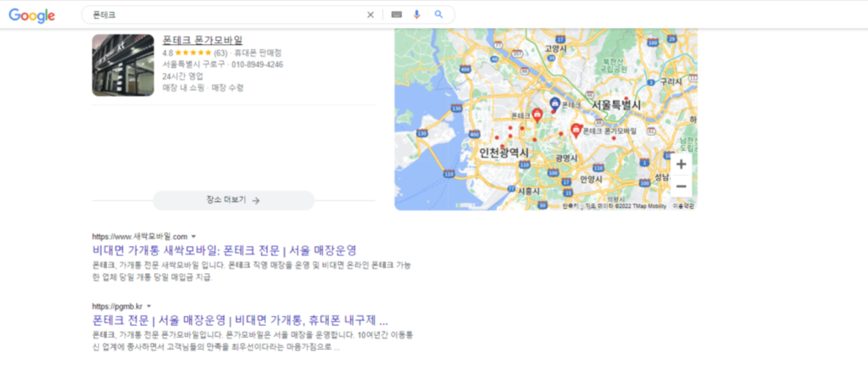Open result 비대면 가개통 새싹모바일 title

pyautogui.click(x=224, y=250)
